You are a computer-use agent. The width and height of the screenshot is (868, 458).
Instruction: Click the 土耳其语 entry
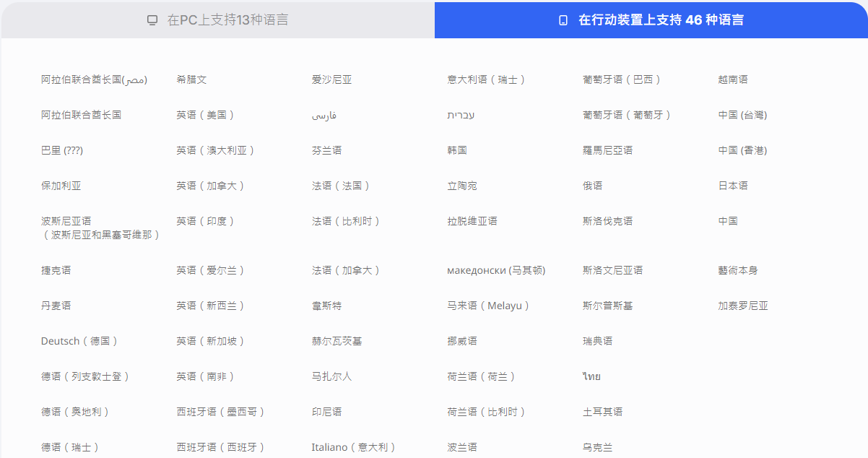tap(603, 412)
